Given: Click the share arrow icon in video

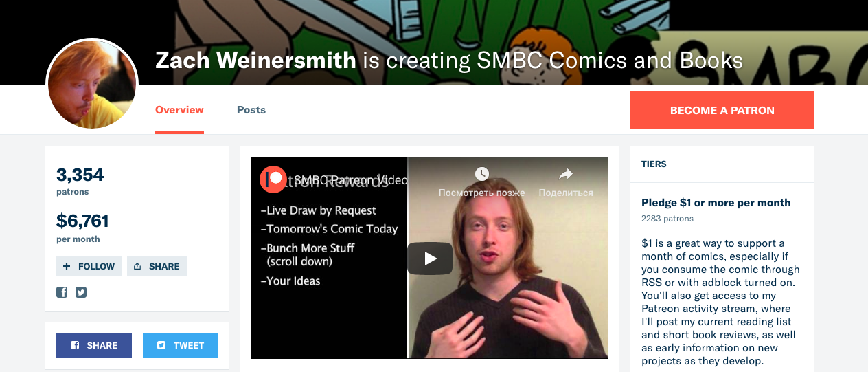Looking at the screenshot, I should (566, 174).
